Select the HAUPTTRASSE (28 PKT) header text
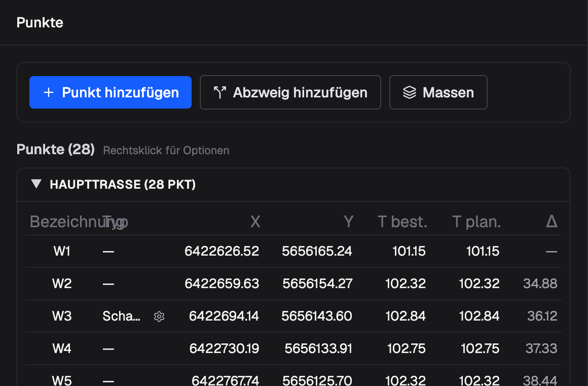 [x=123, y=184]
